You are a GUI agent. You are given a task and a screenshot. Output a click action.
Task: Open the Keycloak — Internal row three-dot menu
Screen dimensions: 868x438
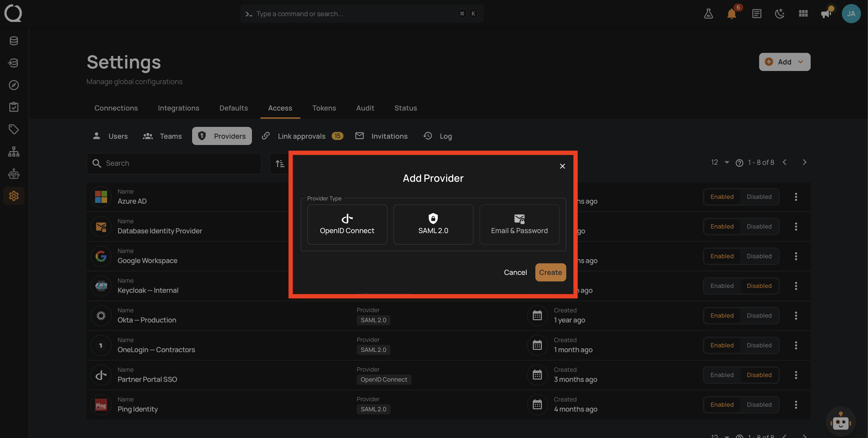pyautogui.click(x=796, y=286)
